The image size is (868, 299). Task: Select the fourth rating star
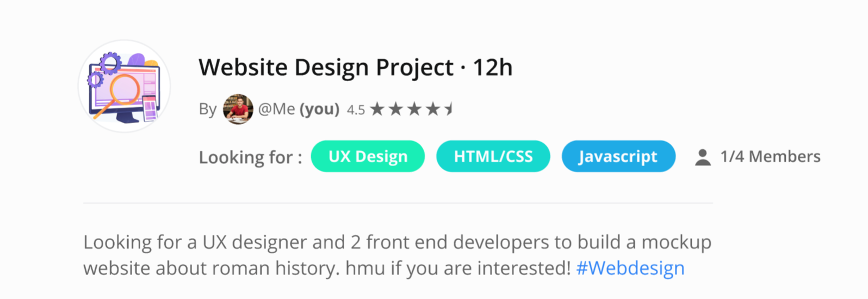click(x=433, y=109)
